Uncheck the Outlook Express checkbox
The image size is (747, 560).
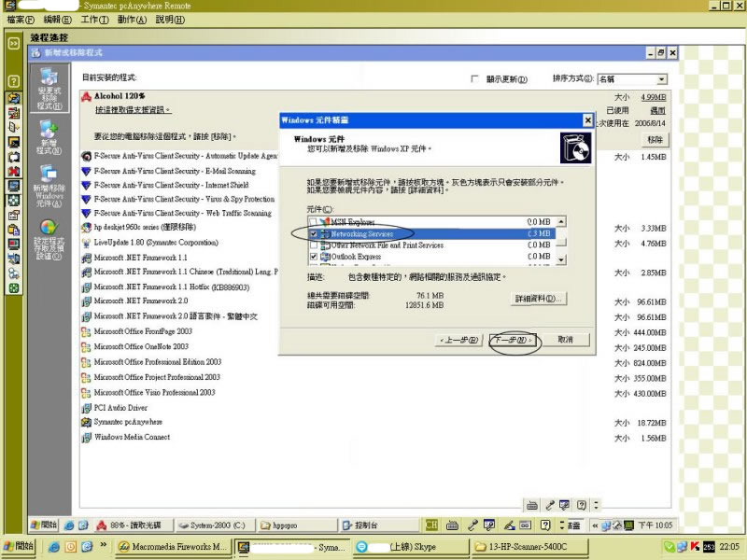[x=313, y=257]
